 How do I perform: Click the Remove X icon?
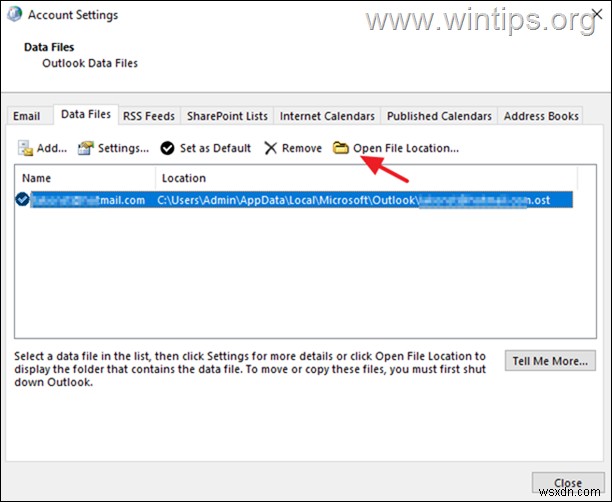point(270,148)
